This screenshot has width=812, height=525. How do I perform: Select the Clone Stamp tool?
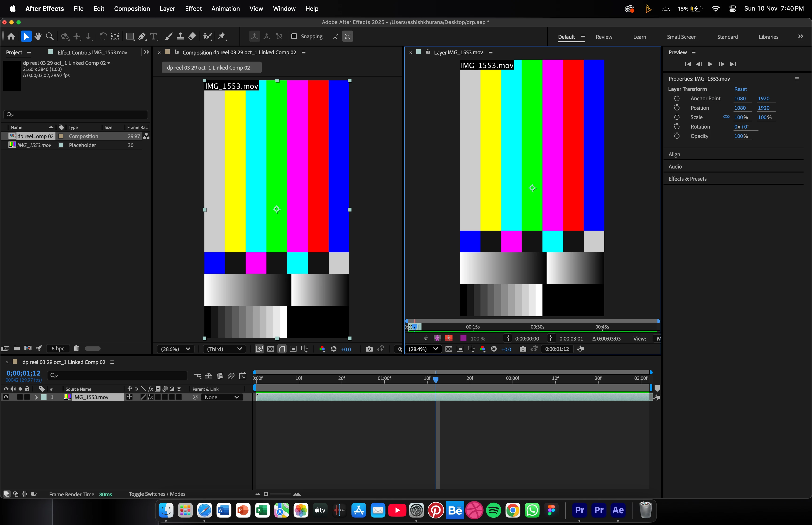click(x=181, y=36)
